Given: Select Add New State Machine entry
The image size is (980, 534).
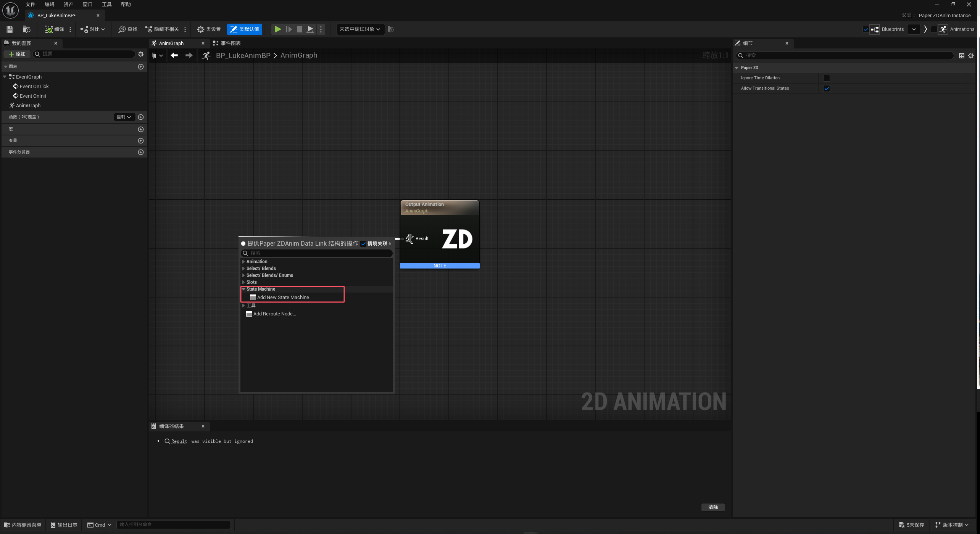Looking at the screenshot, I should pyautogui.click(x=284, y=298).
